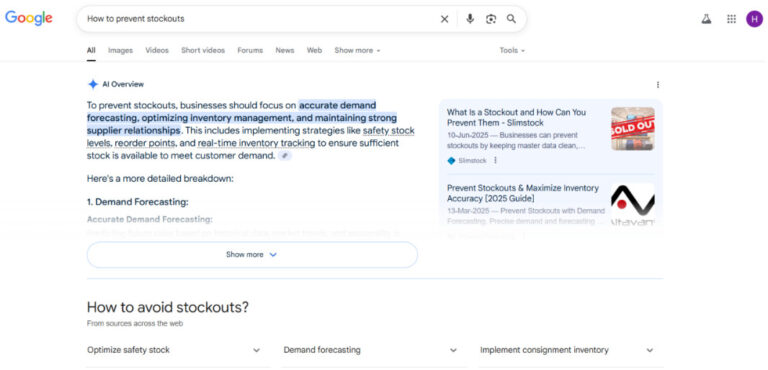Click 'Here's a more detailed breakdown' text
This screenshot has width=768, height=370.
pyautogui.click(x=160, y=178)
